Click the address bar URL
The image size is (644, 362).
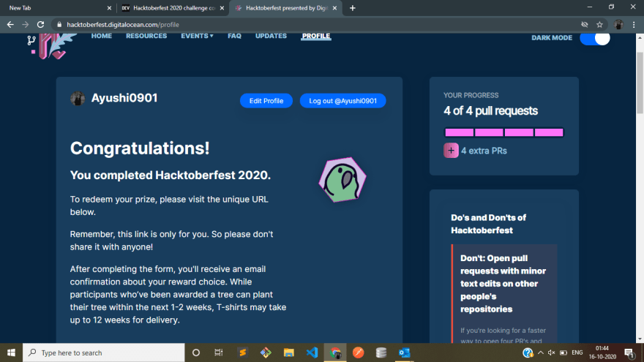[x=123, y=25]
